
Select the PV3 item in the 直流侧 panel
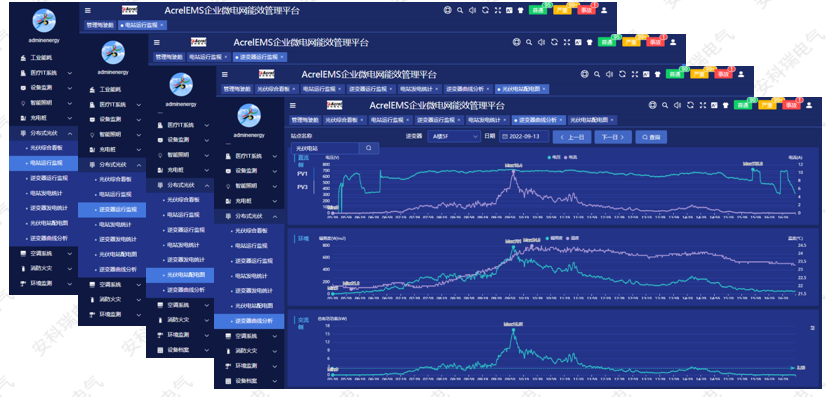[x=302, y=187]
